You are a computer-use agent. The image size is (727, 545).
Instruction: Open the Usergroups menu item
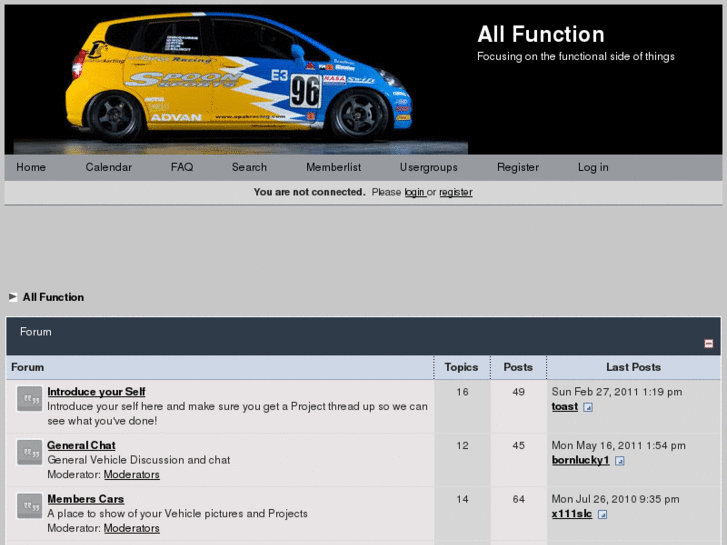(428, 167)
